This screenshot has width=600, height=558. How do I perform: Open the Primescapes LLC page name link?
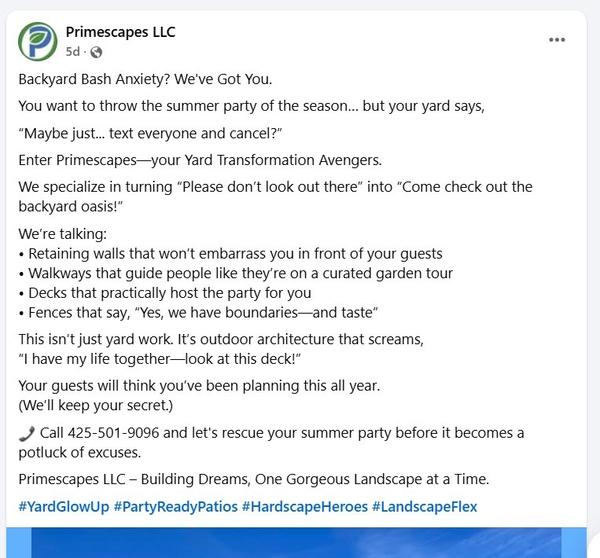click(120, 32)
